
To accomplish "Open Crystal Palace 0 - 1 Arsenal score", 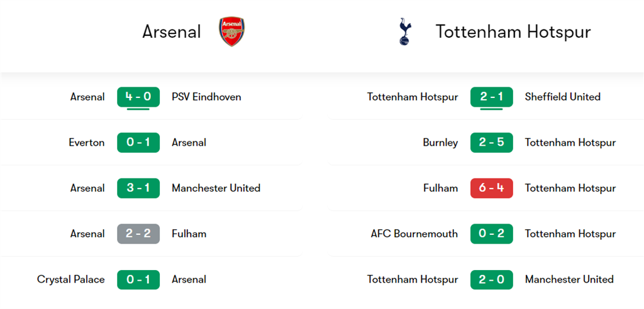I will 138,279.
